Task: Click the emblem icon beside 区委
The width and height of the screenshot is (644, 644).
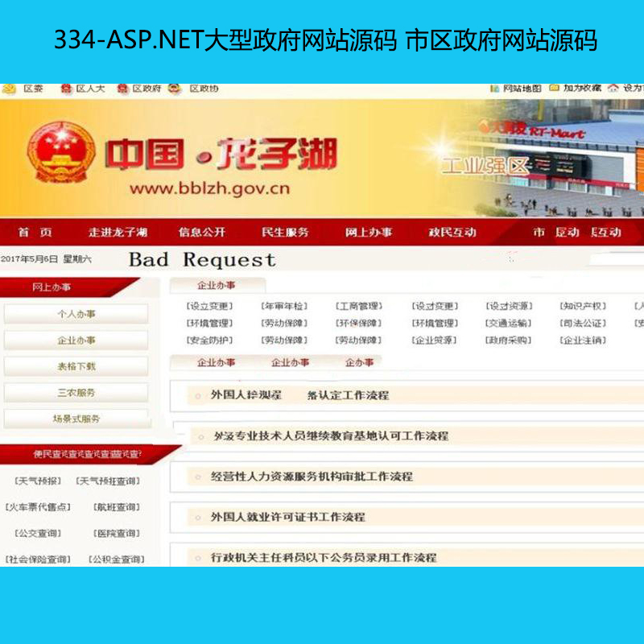Action: point(9,89)
